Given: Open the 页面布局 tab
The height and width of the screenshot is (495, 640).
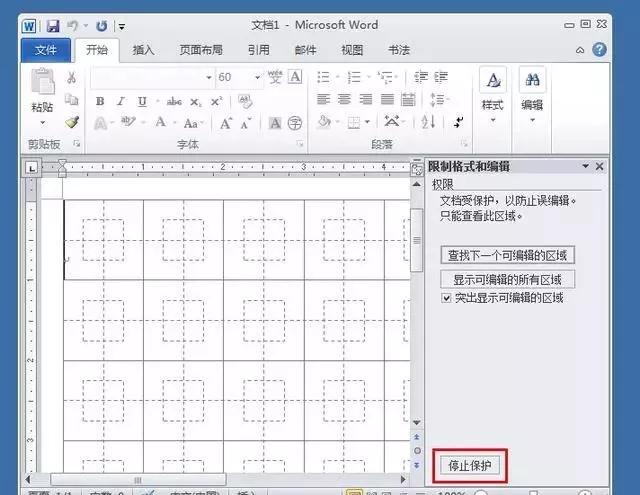Looking at the screenshot, I should click(x=201, y=50).
